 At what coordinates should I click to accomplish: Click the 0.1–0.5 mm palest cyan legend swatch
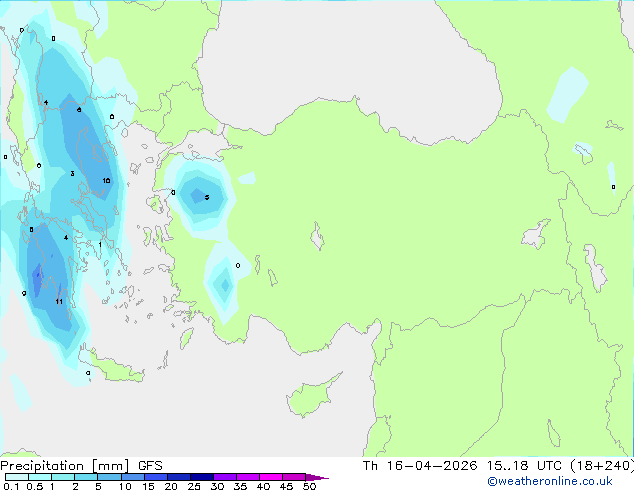[17, 477]
